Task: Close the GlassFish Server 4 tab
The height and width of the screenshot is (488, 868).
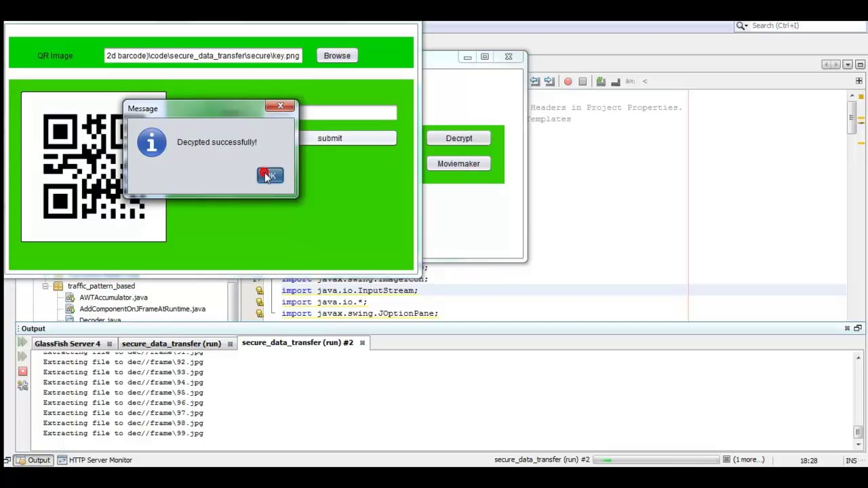Action: [109, 344]
